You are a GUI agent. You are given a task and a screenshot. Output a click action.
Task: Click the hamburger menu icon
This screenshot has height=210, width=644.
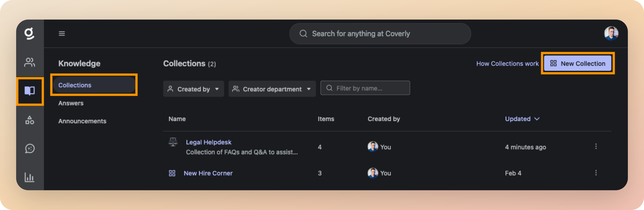pos(62,33)
